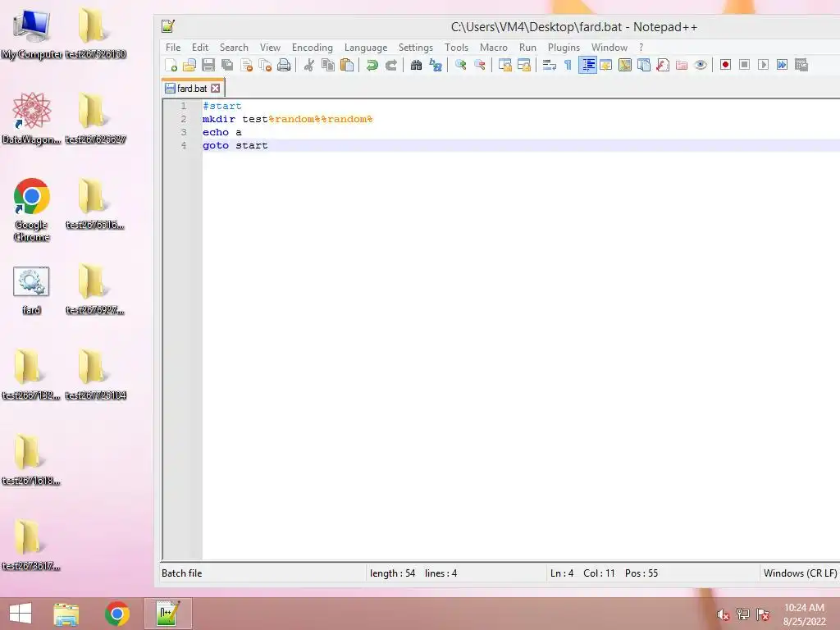Image resolution: width=840 pixels, height=630 pixels.
Task: Click the Cut scissors icon
Action: point(309,66)
